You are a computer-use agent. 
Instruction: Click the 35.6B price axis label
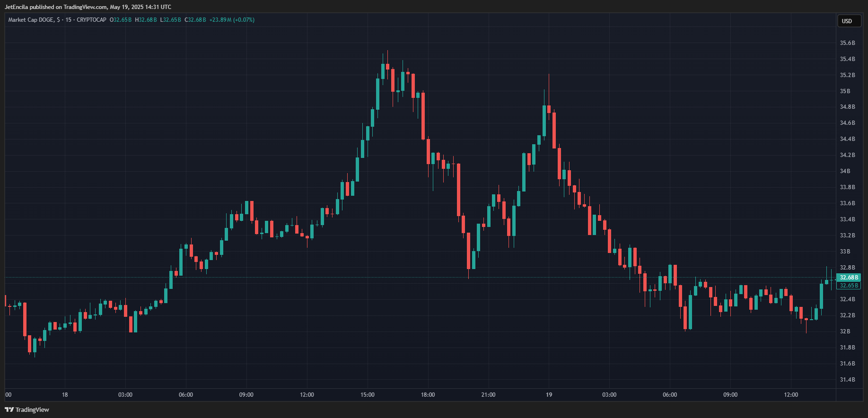point(847,43)
